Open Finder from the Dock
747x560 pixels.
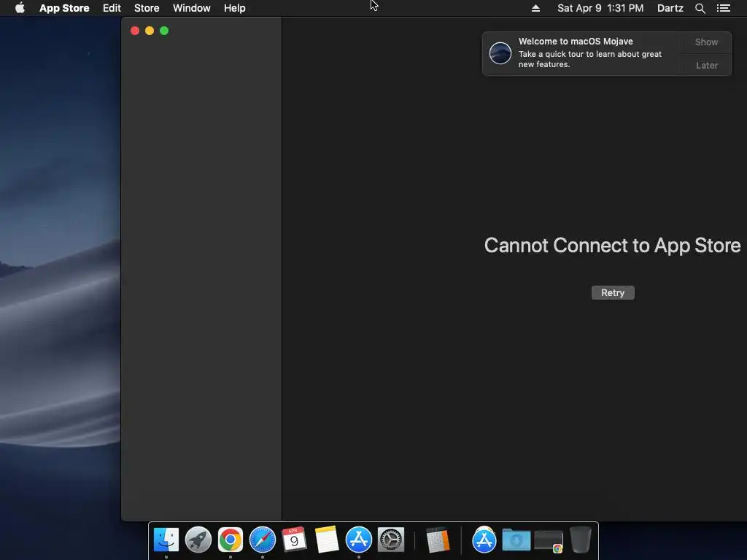[x=166, y=540]
